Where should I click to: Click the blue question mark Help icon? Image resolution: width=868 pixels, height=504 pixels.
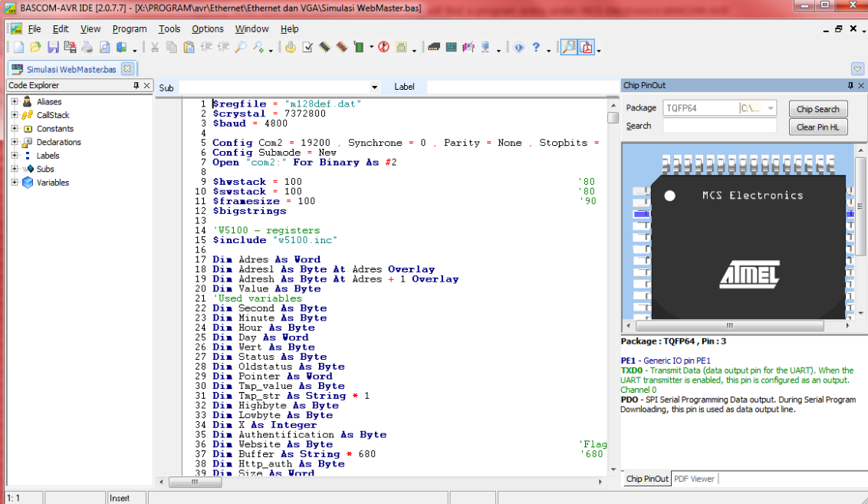[536, 48]
